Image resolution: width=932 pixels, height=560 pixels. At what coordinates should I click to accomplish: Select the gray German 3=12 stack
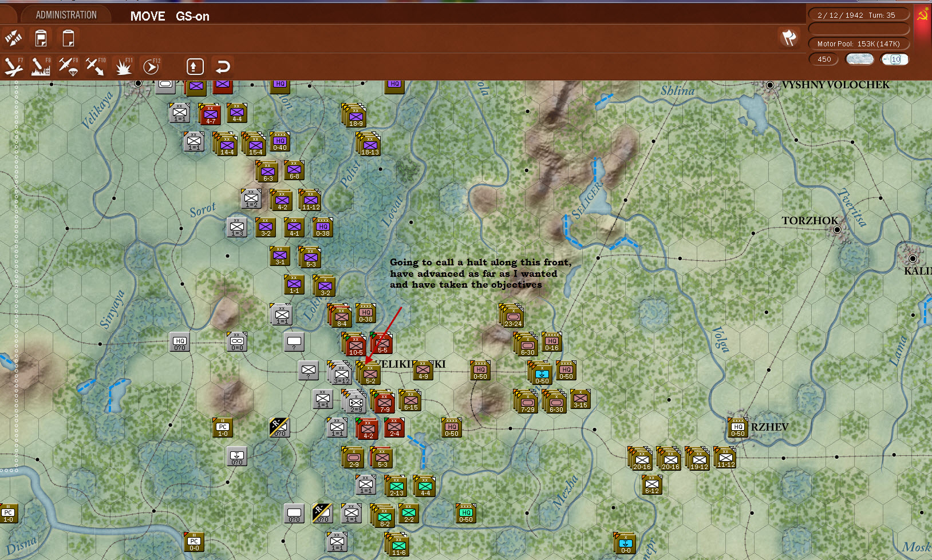340,372
